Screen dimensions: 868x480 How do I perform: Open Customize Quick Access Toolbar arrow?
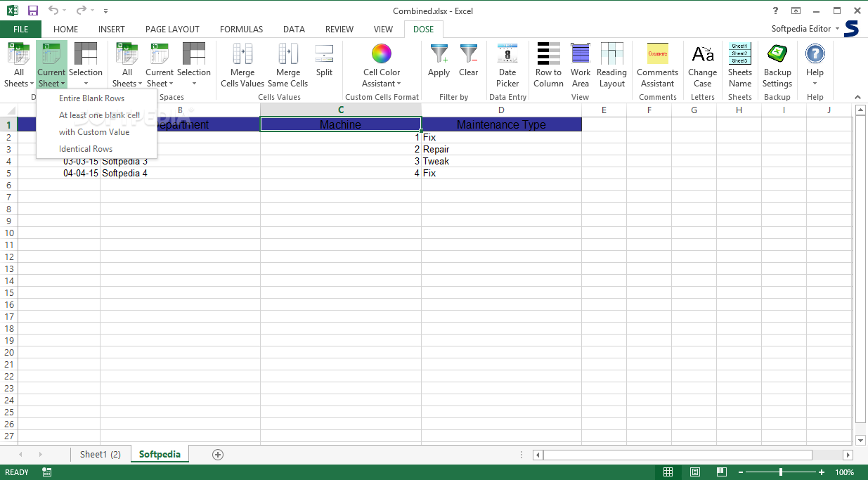point(105,11)
